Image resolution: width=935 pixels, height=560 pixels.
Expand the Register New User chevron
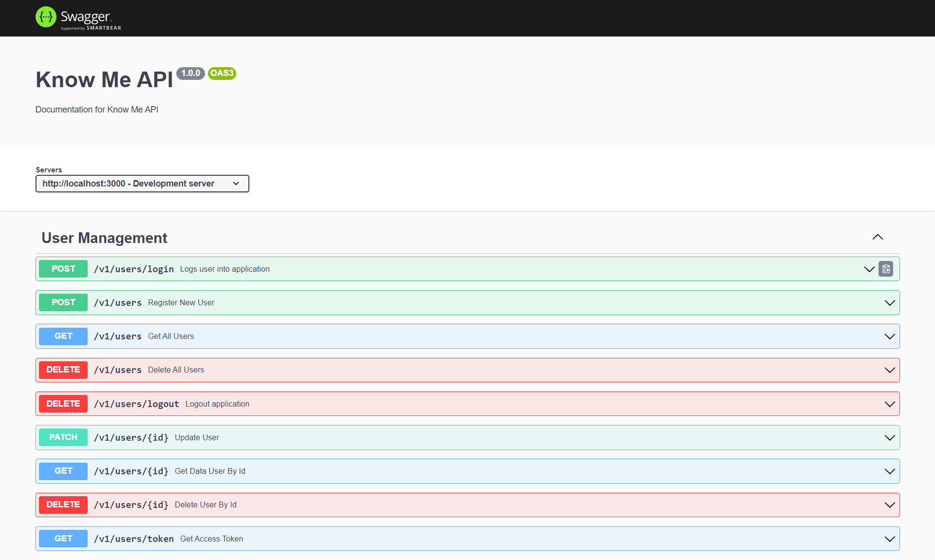point(890,303)
